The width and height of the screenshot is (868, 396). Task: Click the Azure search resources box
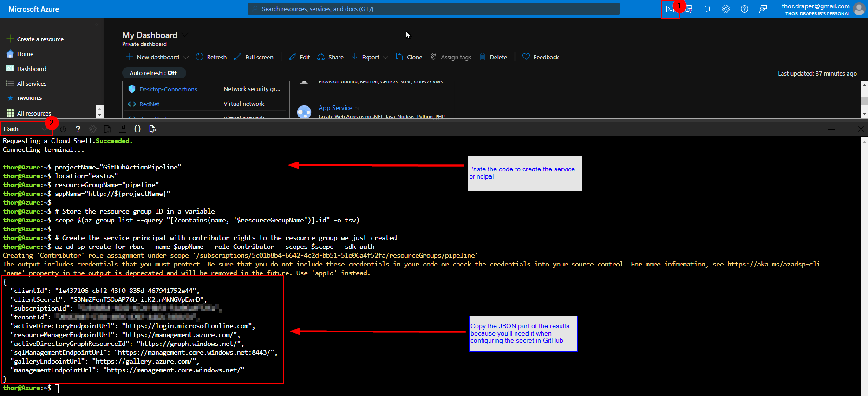tap(434, 9)
